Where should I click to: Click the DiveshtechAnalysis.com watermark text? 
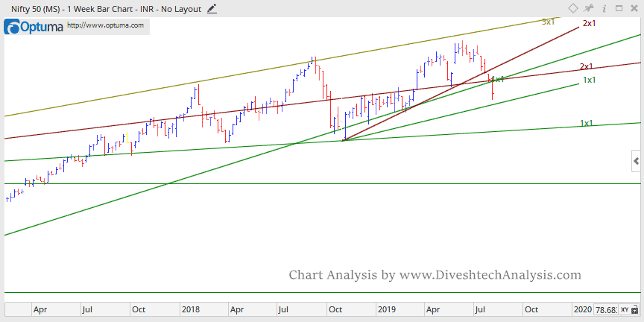(435, 275)
